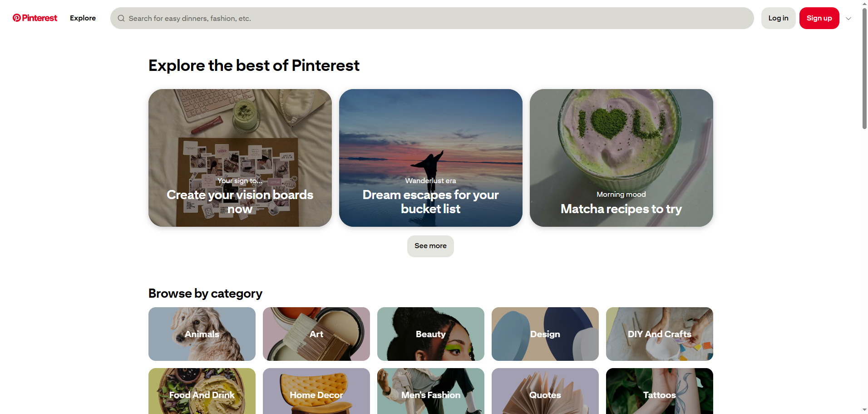Open the Dream escapes bucket list card
868x414 pixels.
430,158
